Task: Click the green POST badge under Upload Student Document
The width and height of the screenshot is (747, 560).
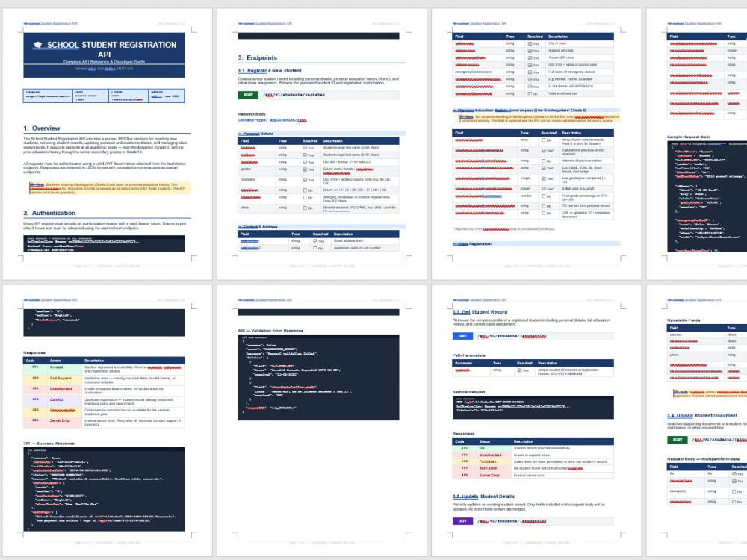Action: click(677, 440)
